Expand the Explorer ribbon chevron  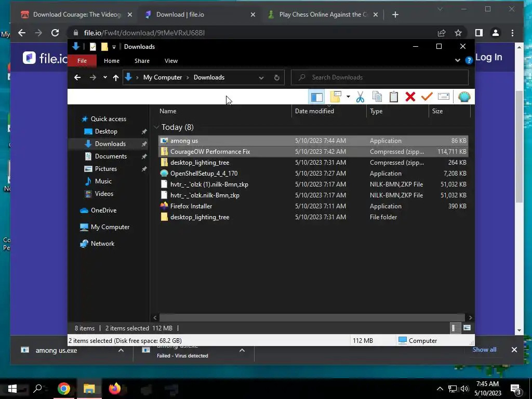[x=457, y=60]
